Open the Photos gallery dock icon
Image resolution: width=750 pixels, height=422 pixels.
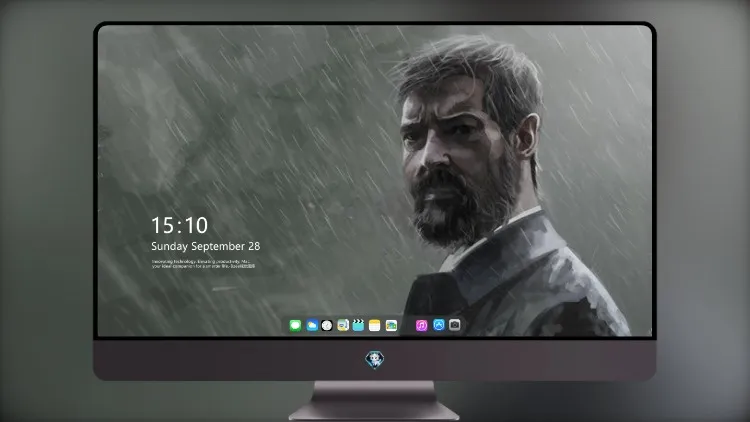point(391,325)
